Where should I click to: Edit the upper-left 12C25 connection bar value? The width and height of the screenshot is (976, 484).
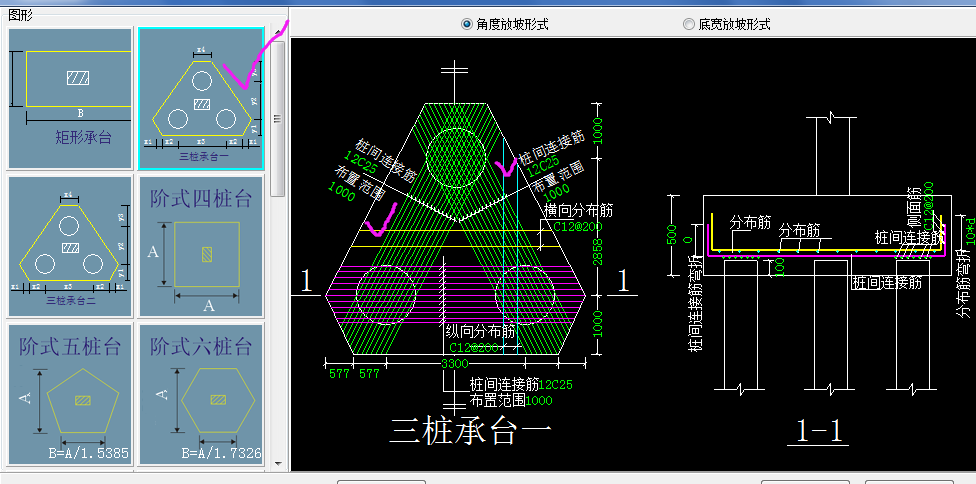362,164
